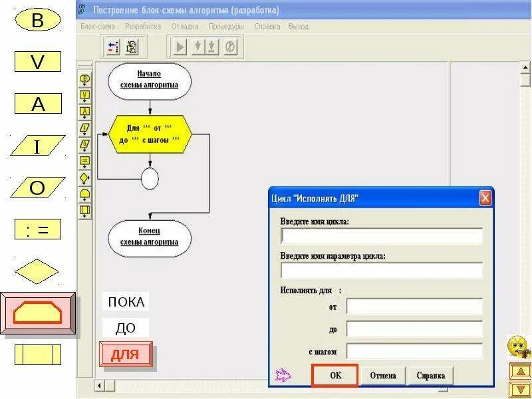Viewport: 532px width, 399px height.
Task: Confirm the dialog with OK
Action: click(x=335, y=376)
